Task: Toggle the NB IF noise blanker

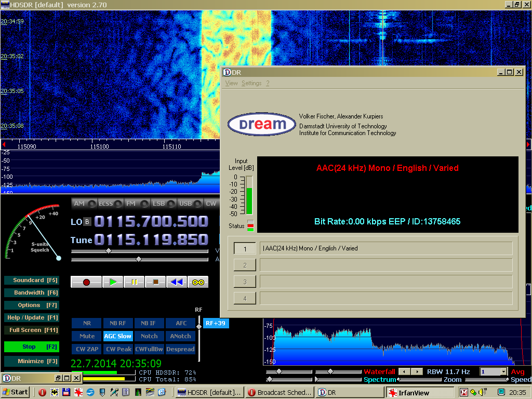Action: [149, 323]
